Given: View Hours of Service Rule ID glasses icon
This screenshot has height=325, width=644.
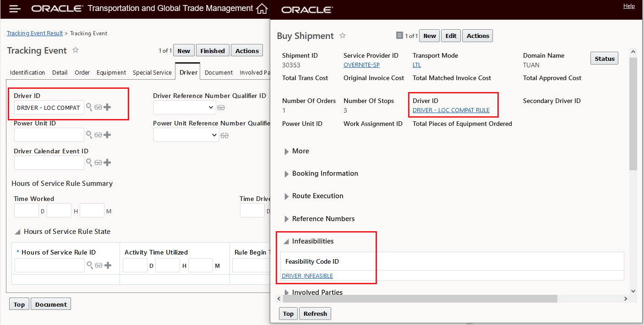Looking at the screenshot, I should (x=98, y=265).
